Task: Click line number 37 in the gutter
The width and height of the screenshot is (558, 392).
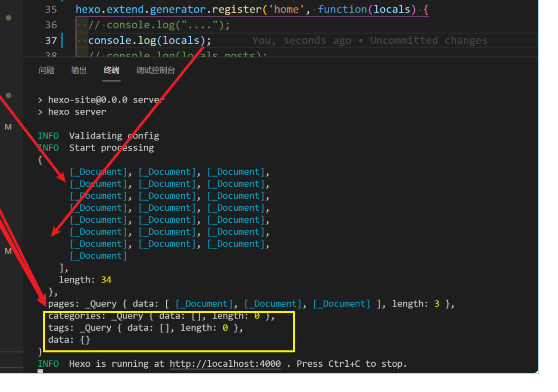Action: [51, 41]
